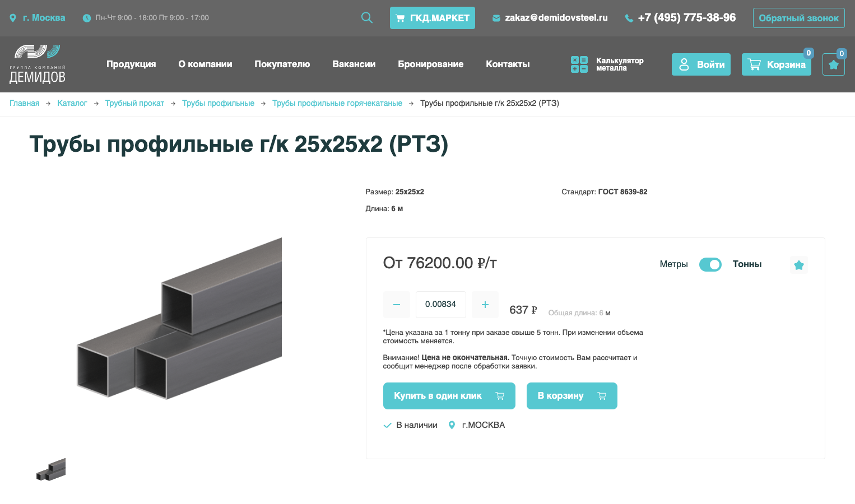855x504 pixels.
Task: Click the search magnifier icon
Action: pos(367,17)
